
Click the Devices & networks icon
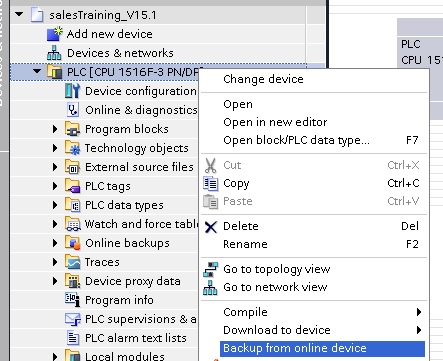click(x=54, y=53)
